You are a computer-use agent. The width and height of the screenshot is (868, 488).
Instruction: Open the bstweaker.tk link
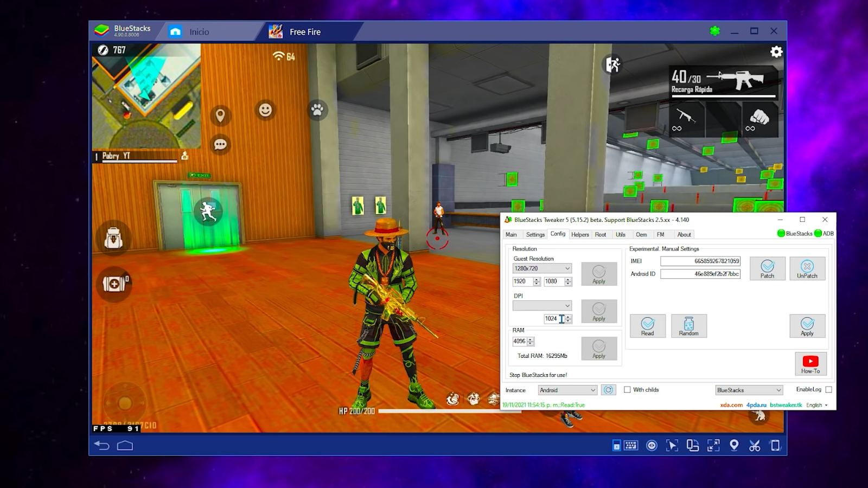coord(786,405)
